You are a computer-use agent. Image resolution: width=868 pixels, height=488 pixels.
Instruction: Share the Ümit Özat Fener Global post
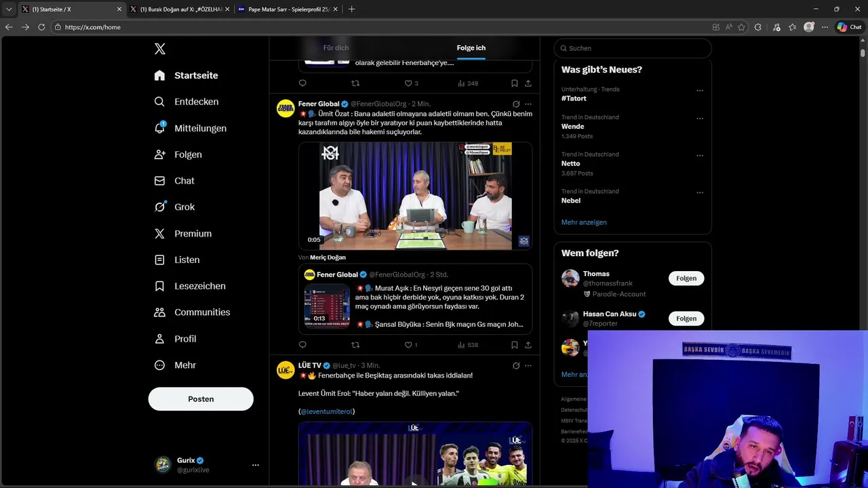point(528,345)
